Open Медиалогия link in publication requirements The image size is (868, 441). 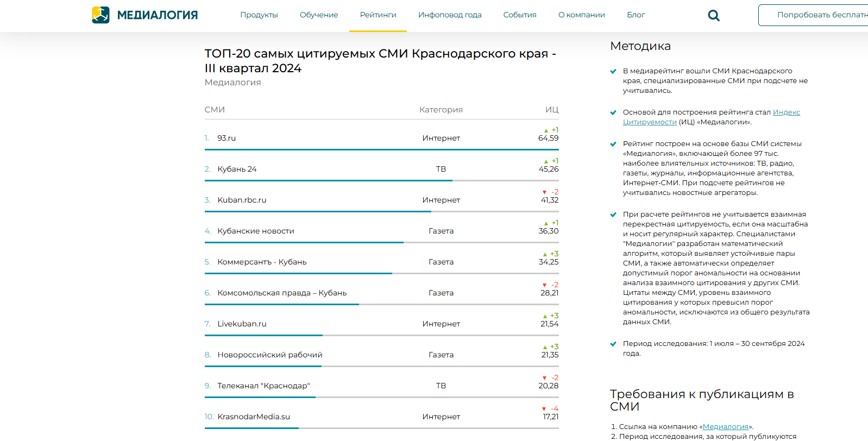(725, 427)
